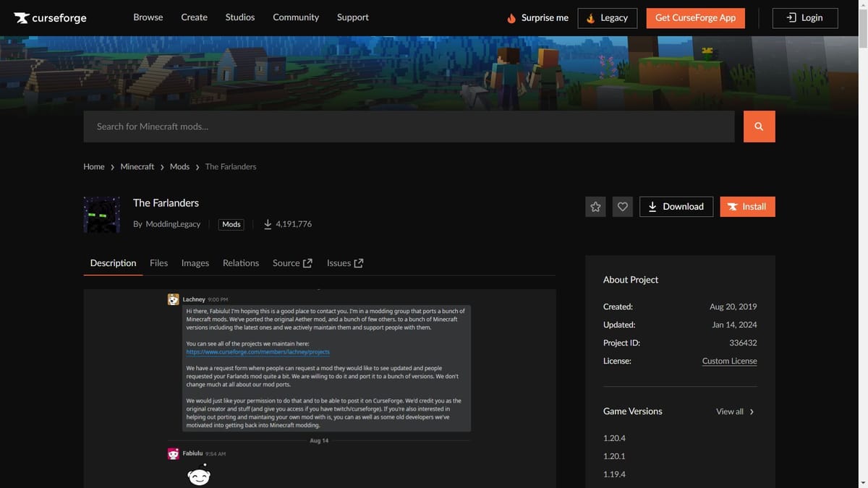868x488 pixels.
Task: Go to Minecraft in the breadcrumb
Action: click(x=137, y=167)
